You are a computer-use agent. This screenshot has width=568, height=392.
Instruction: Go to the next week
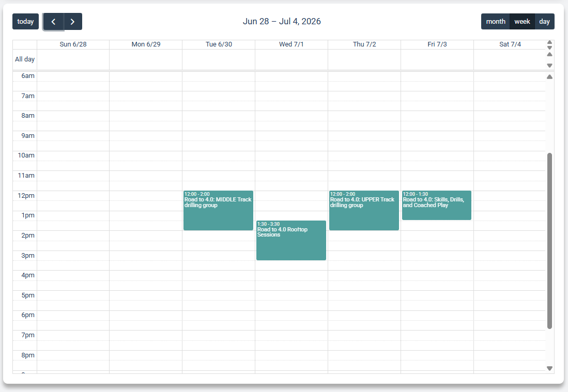(73, 22)
